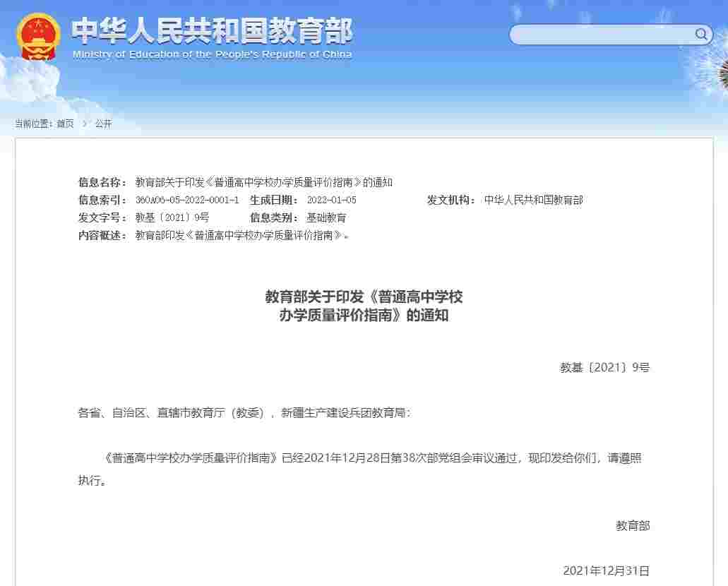Click the 信息名称 label
The width and height of the screenshot is (728, 586).
pos(102,182)
